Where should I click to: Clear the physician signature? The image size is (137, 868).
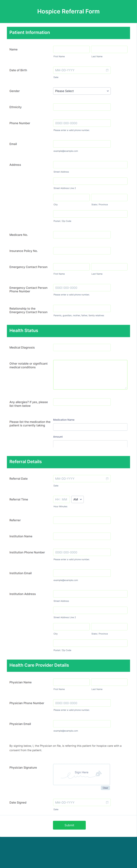pos(105,788)
